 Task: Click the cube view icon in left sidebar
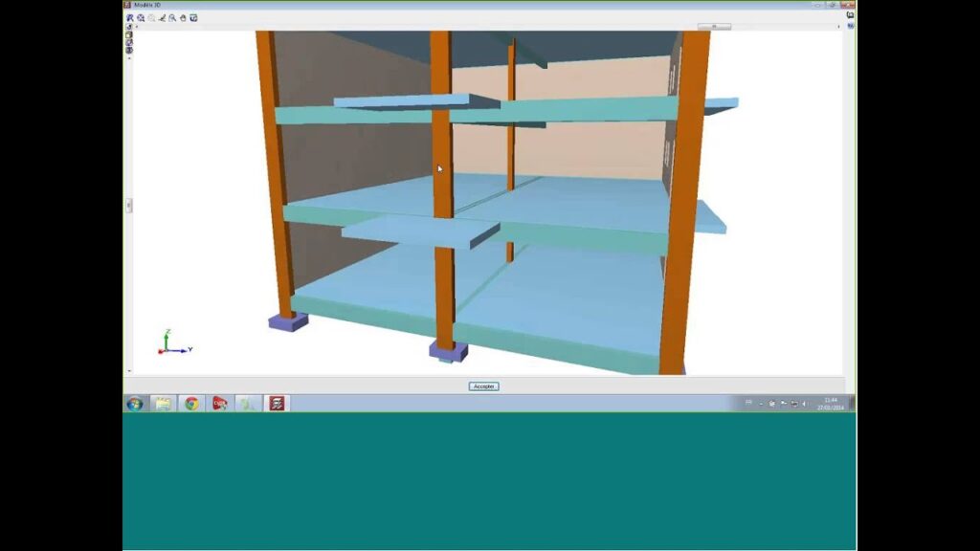click(129, 35)
